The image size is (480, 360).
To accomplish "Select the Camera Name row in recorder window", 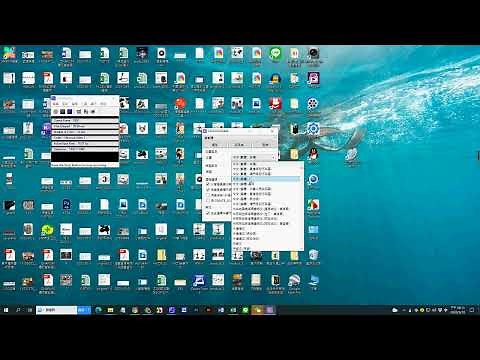I will coord(85,120).
